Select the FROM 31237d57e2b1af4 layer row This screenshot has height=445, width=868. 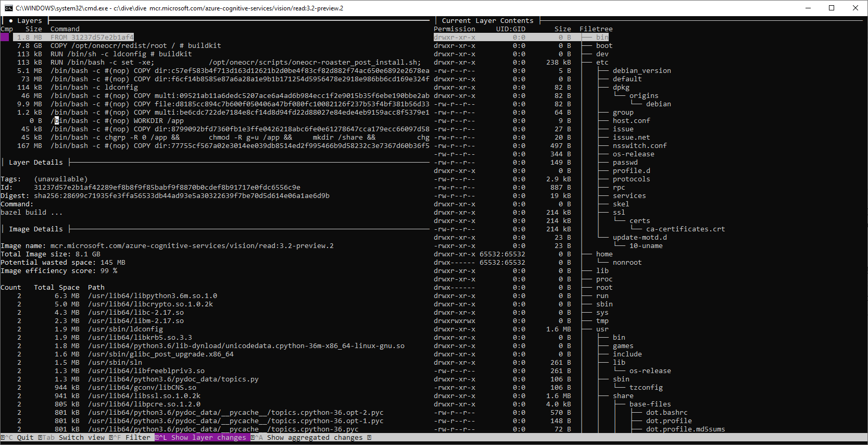pyautogui.click(x=92, y=38)
